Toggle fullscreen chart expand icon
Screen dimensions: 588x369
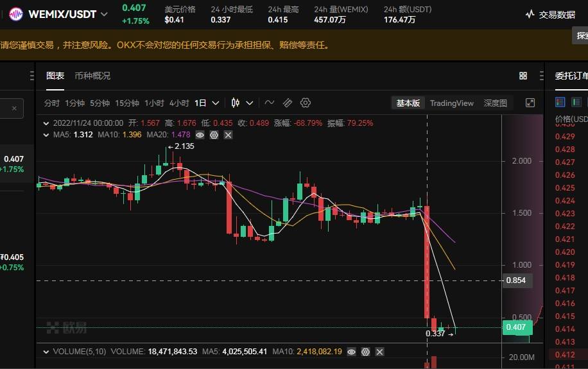[530, 103]
